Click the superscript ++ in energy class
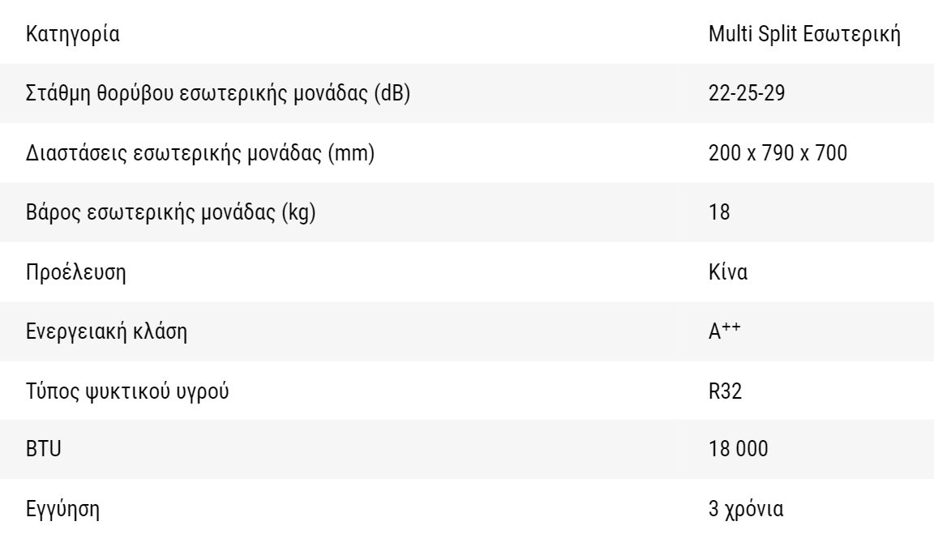Image resolution: width=934 pixels, height=560 pixels. (731, 327)
